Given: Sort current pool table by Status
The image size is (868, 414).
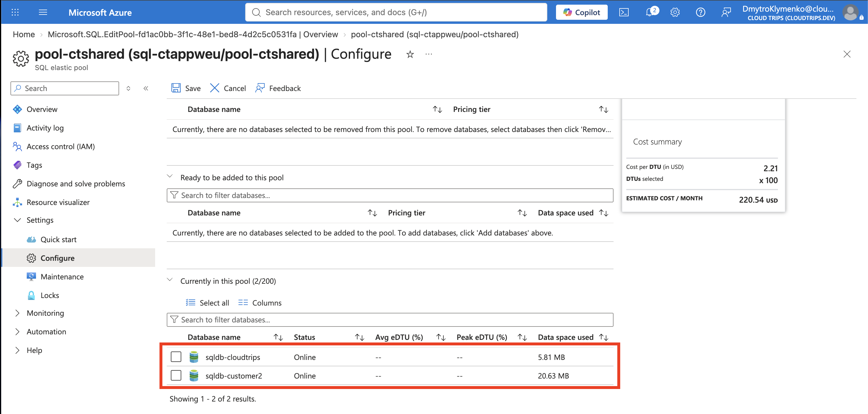Looking at the screenshot, I should coord(360,337).
